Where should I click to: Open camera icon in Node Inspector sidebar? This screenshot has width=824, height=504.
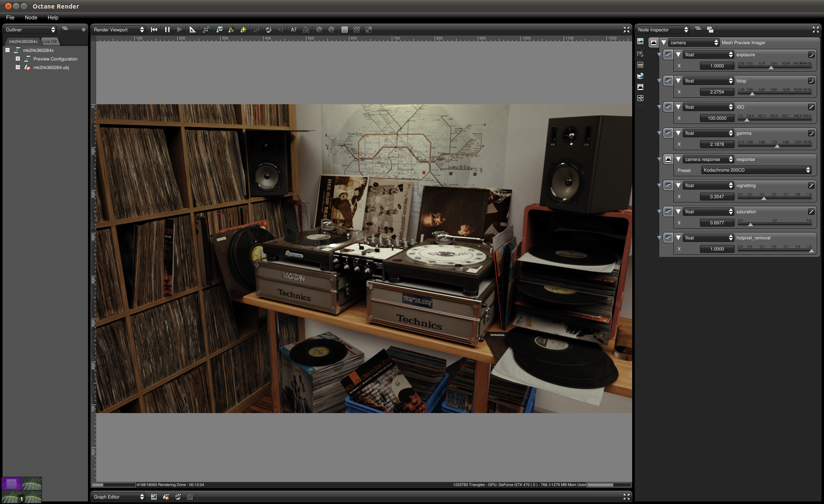coord(640,54)
